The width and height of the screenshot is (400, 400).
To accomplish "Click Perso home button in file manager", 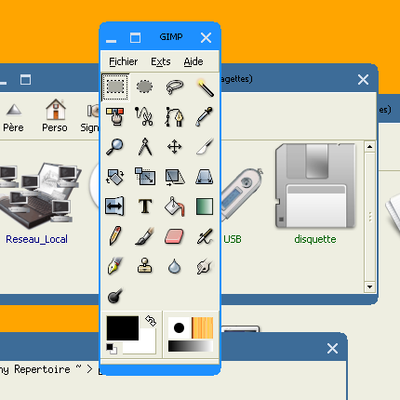I will (x=55, y=116).
